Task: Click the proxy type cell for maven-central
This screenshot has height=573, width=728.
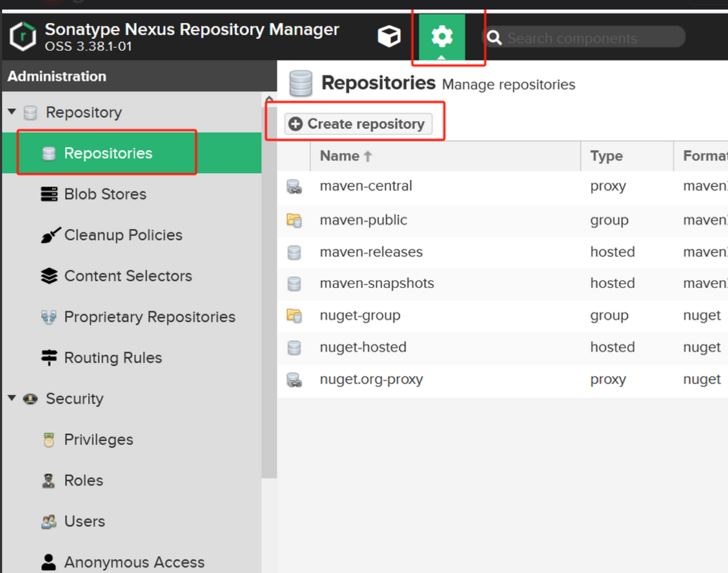Action: [x=608, y=186]
